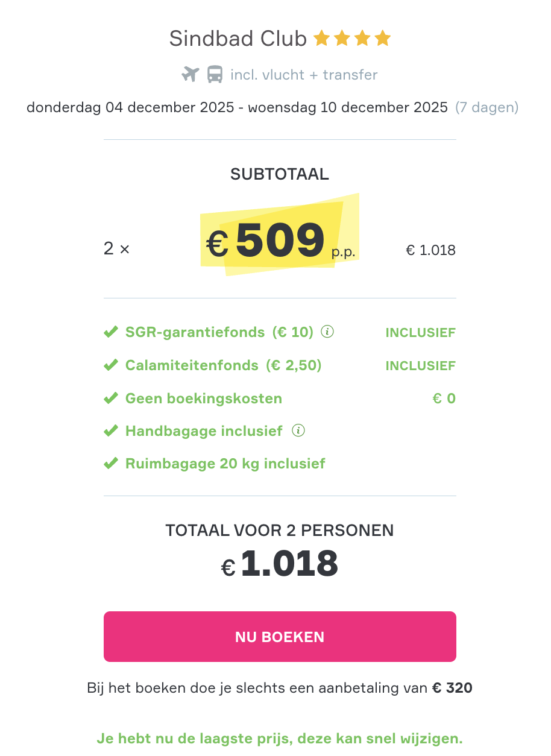Open the info icon next to Handbagage inclusief
Screen dimensions: 551x756
pyautogui.click(x=300, y=430)
